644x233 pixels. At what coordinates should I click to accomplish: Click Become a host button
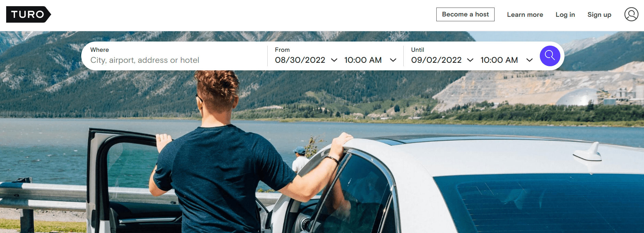465,14
